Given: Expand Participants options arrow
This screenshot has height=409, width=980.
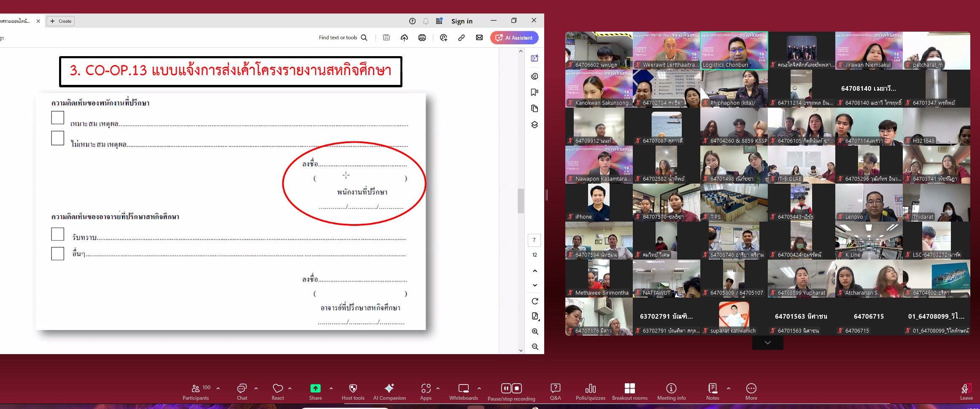Looking at the screenshot, I should [x=218, y=388].
